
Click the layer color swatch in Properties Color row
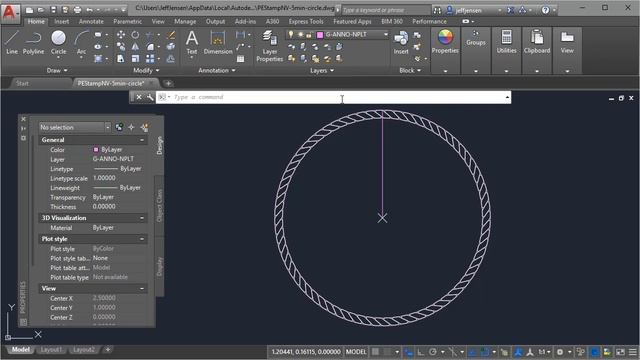pyautogui.click(x=96, y=150)
